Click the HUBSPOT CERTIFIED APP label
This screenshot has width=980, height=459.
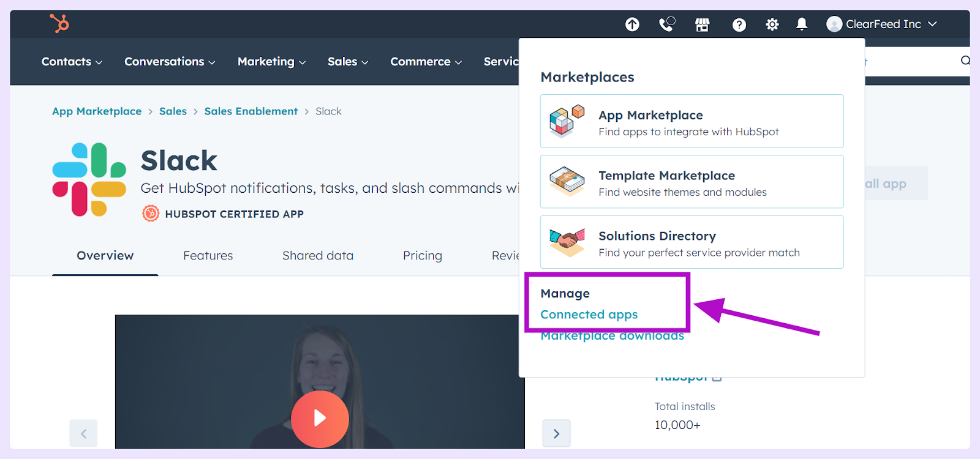pos(234,214)
